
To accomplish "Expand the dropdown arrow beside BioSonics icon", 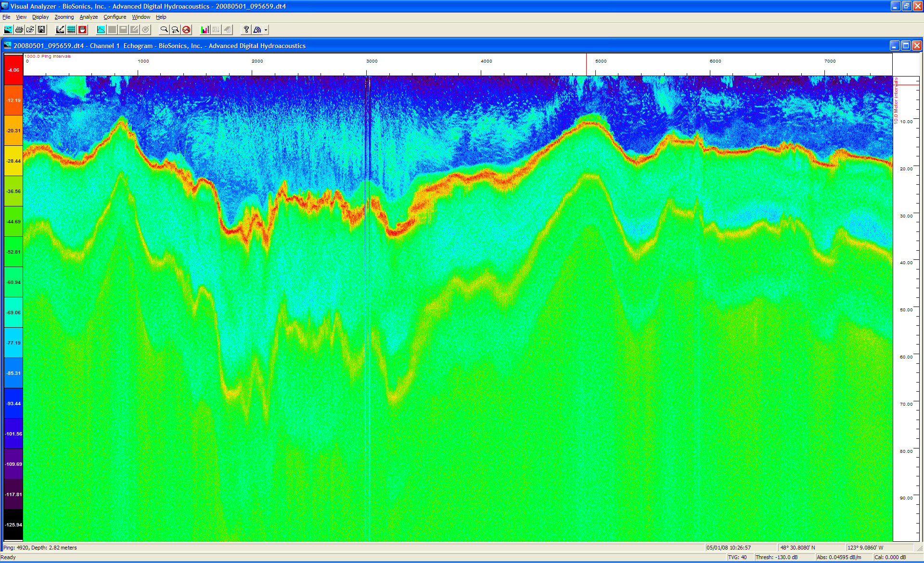I will (x=266, y=30).
